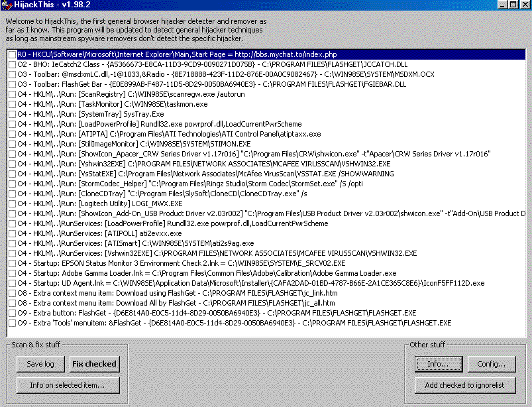Click Add checked to ignorelist
This screenshot has width=532, height=407.
(465, 385)
